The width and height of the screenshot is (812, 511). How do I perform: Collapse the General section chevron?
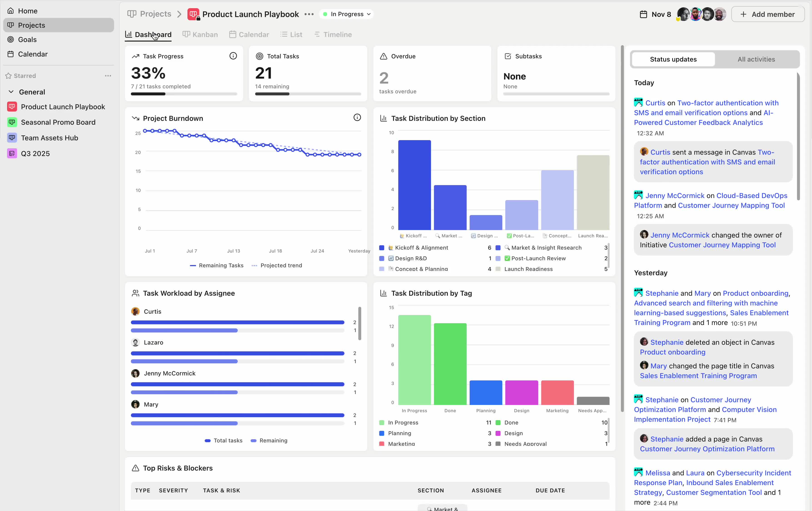pyautogui.click(x=11, y=92)
